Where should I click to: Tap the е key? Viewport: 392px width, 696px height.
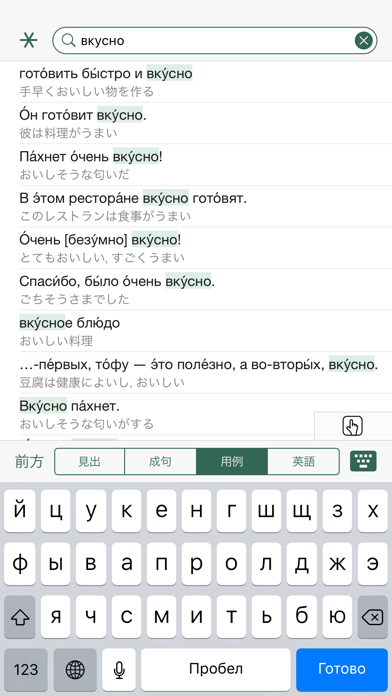(x=161, y=511)
